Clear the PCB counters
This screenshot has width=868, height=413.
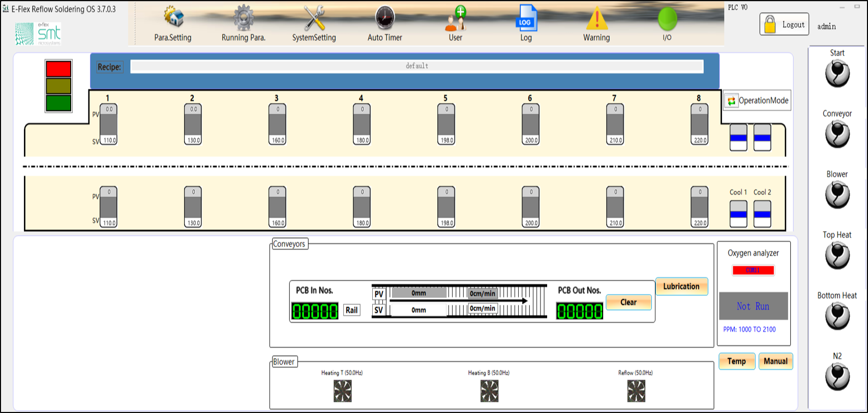coord(628,302)
